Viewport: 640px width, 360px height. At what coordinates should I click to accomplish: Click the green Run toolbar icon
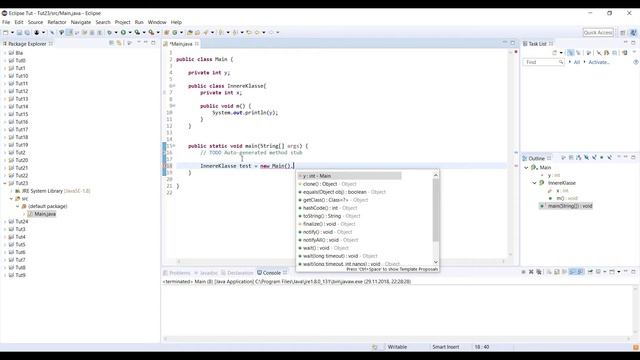(123, 32)
